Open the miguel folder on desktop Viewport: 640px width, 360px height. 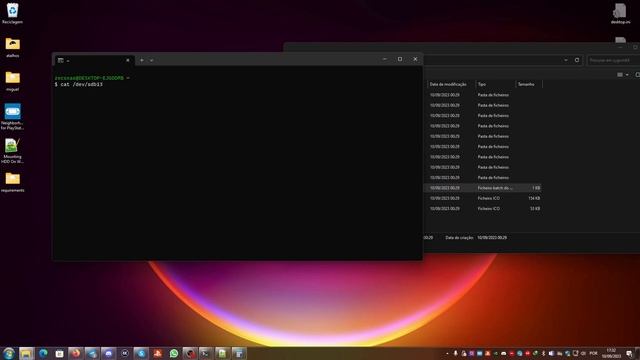tap(12, 80)
